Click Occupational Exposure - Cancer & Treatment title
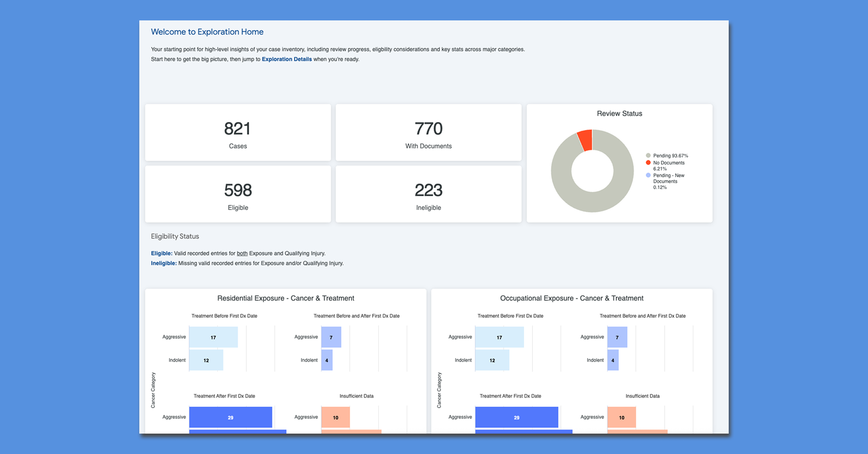This screenshot has height=454, width=868. pos(572,298)
